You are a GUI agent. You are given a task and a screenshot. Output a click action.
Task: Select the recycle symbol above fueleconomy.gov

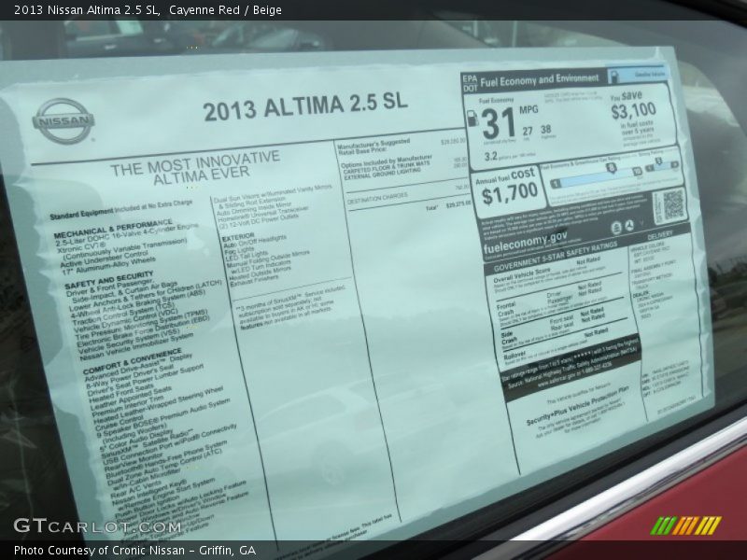pos(630,224)
